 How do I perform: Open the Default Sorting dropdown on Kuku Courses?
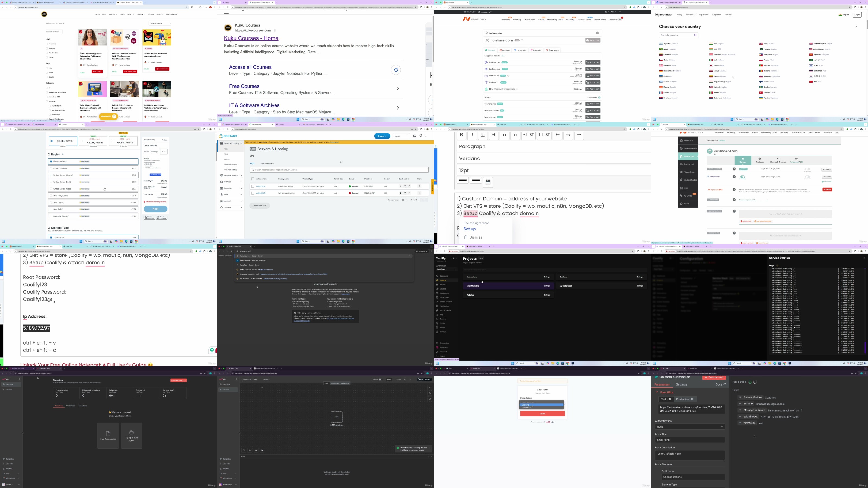pyautogui.click(x=160, y=23)
